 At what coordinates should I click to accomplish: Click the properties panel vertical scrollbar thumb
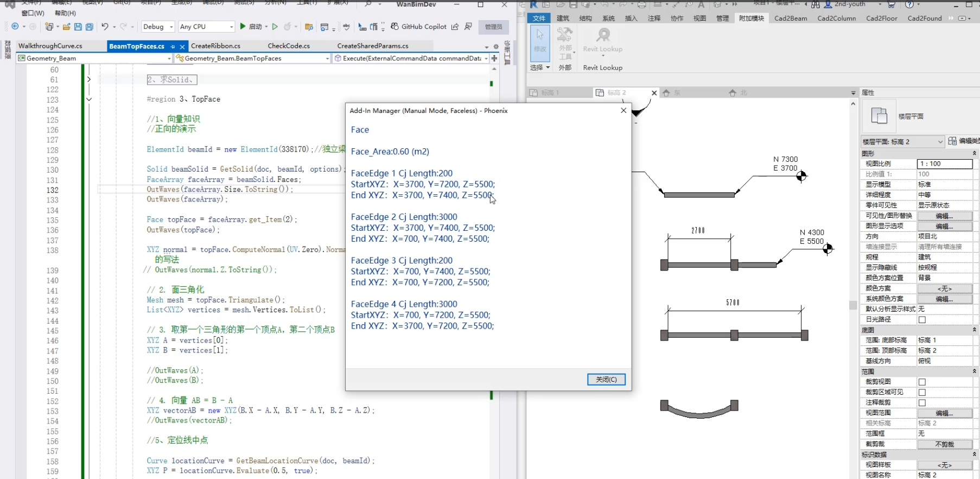[x=852, y=305]
